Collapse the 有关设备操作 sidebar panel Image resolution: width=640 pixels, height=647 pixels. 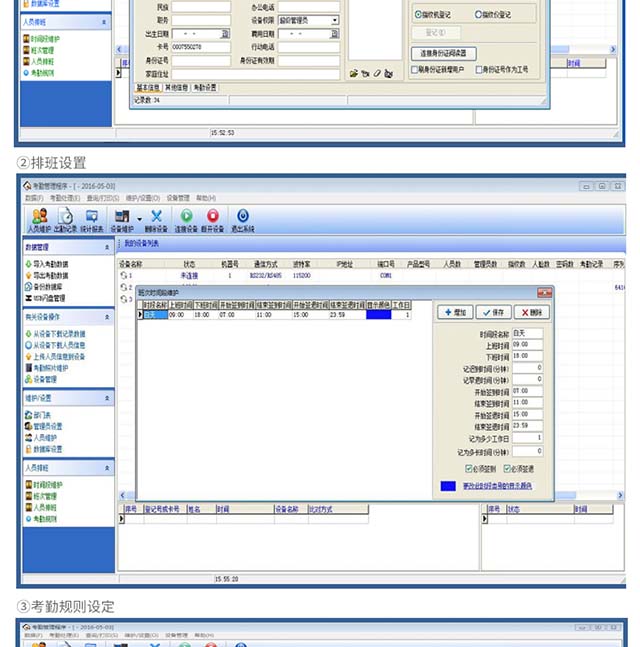pyautogui.click(x=107, y=318)
